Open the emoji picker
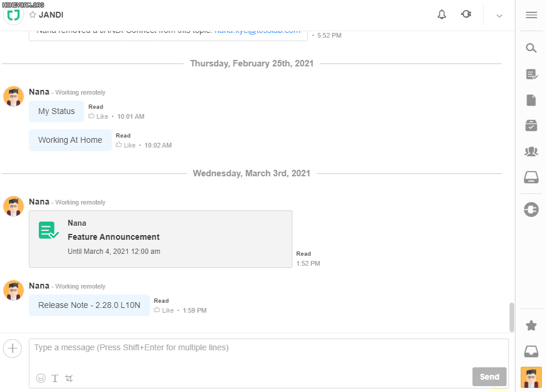 pyautogui.click(x=41, y=378)
